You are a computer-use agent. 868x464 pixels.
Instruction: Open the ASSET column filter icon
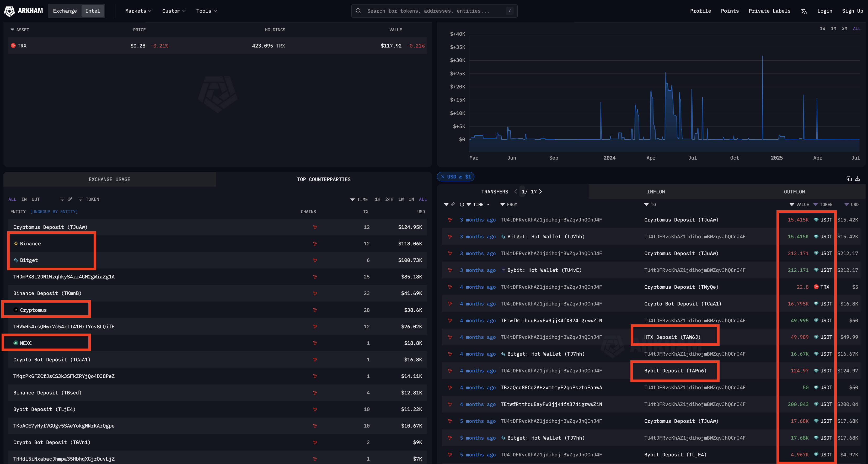pos(12,30)
